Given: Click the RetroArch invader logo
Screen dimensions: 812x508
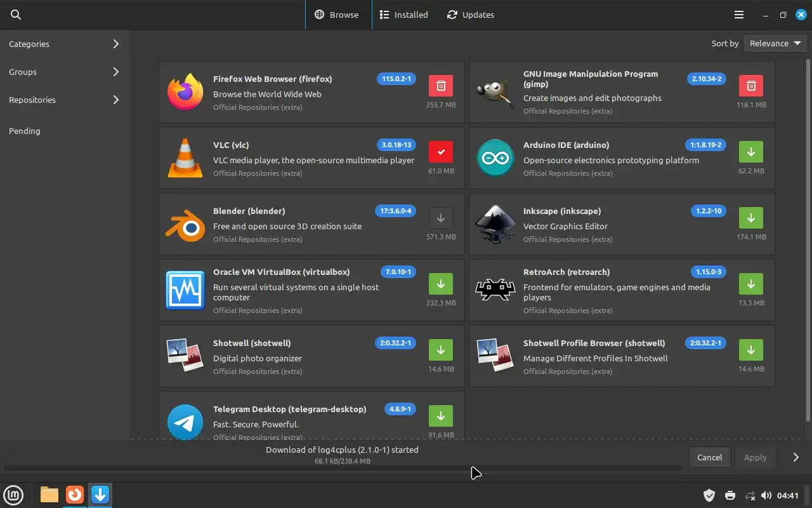Looking at the screenshot, I should pyautogui.click(x=495, y=290).
